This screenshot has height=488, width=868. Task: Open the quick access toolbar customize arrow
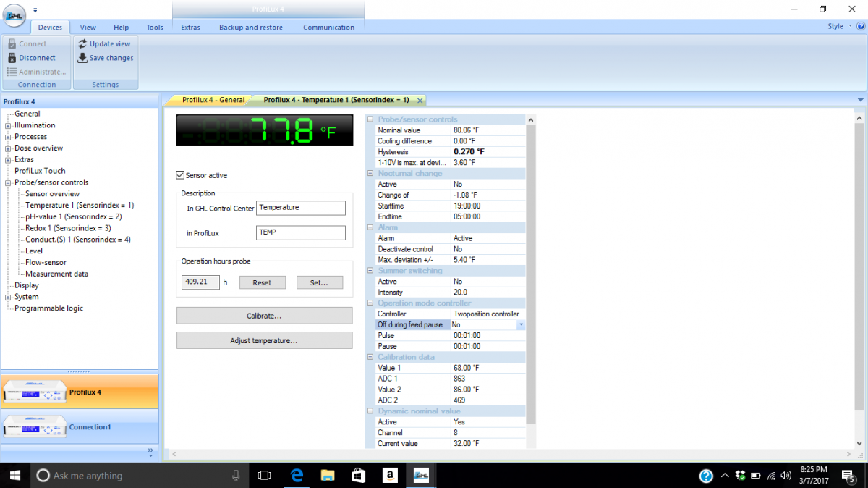tap(35, 10)
